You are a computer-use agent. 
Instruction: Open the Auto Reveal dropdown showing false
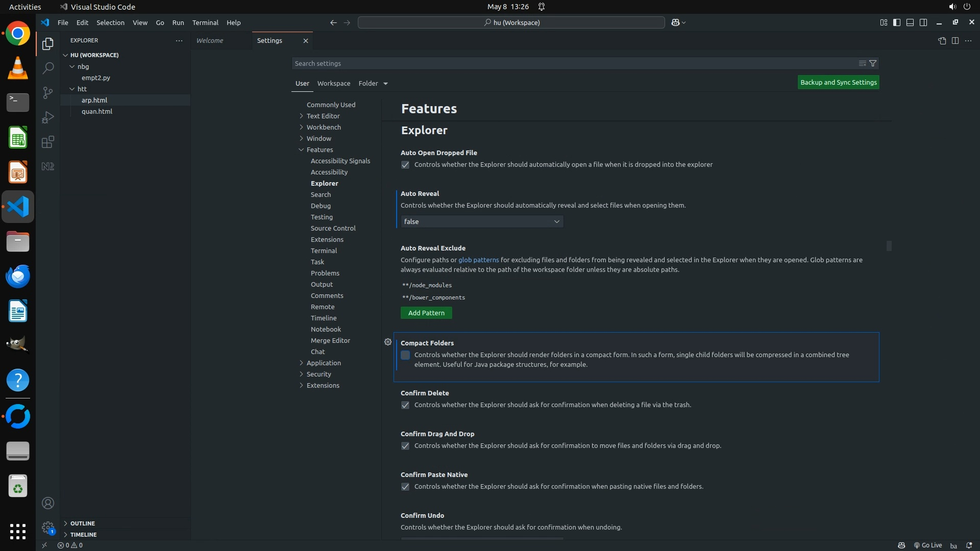pos(482,221)
